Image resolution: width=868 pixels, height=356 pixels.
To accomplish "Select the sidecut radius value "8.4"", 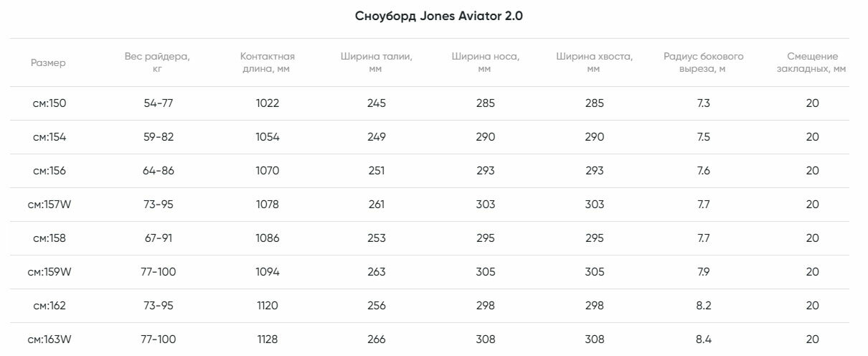I will (703, 339).
